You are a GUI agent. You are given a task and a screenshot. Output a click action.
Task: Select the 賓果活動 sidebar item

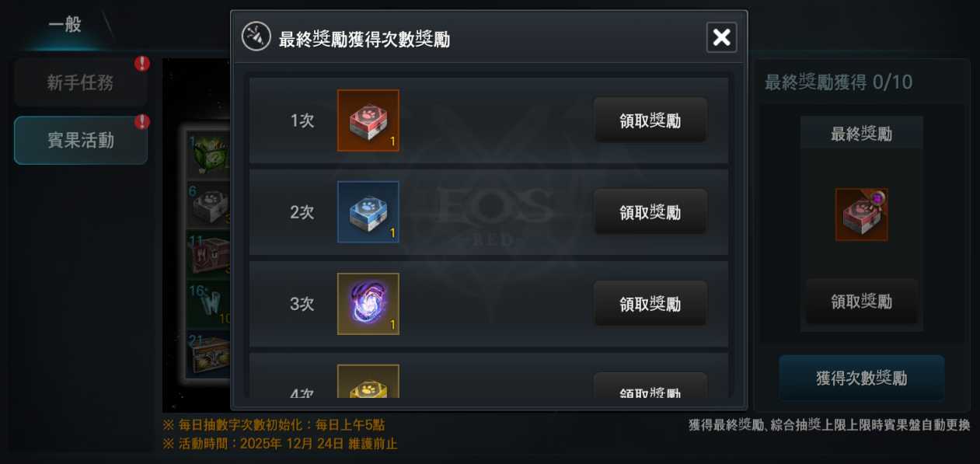(81, 141)
